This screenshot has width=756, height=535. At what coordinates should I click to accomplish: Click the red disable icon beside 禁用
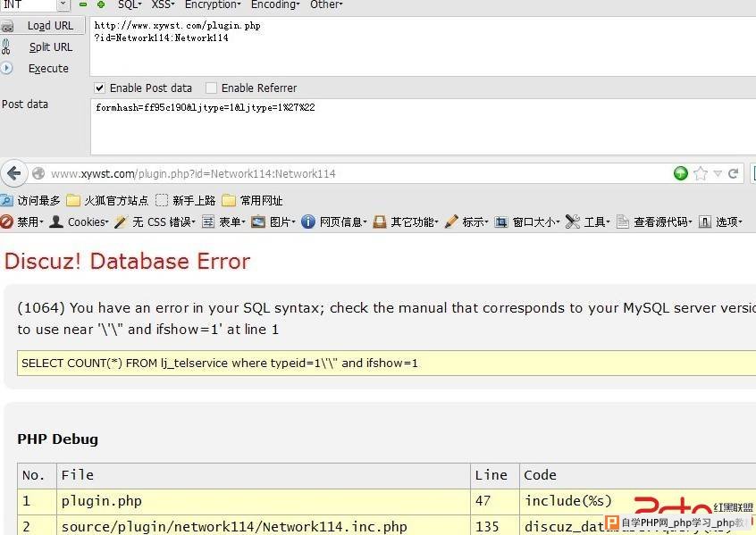(x=7, y=222)
